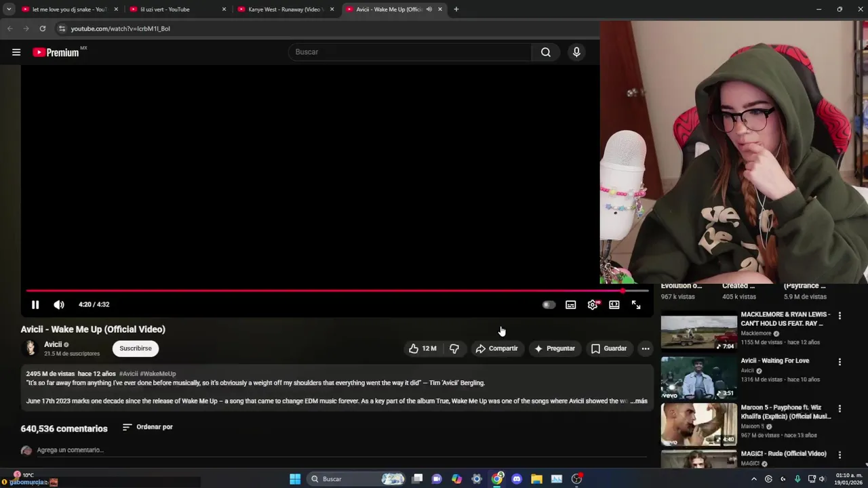Toggle subtitles captions in the player
Viewport: 868px width, 488px height.
pyautogui.click(x=571, y=305)
